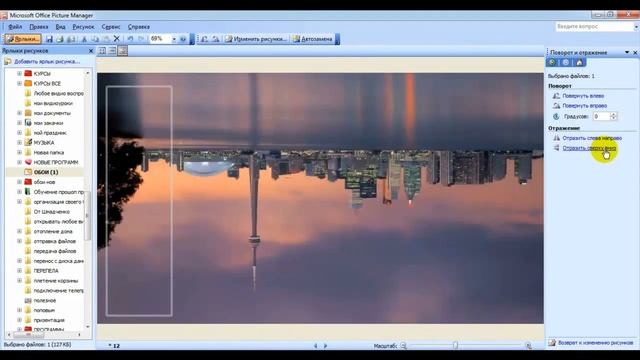Open task pane home
Viewport: 640px width, 360px height.
tap(579, 62)
